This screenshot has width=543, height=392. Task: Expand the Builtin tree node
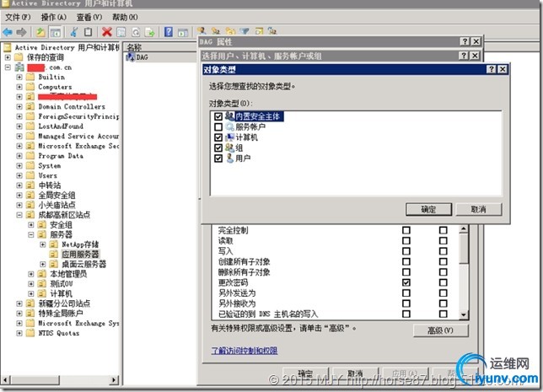[x=19, y=77]
